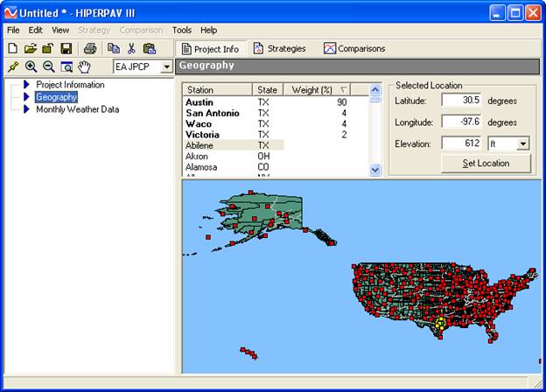
Task: Select the pushpin location tool
Action: (13, 66)
